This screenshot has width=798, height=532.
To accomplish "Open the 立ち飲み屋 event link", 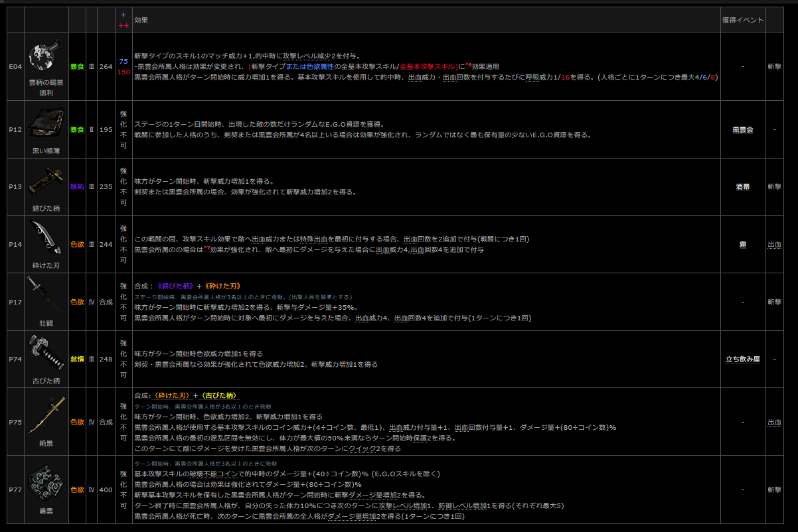I will tap(742, 359).
